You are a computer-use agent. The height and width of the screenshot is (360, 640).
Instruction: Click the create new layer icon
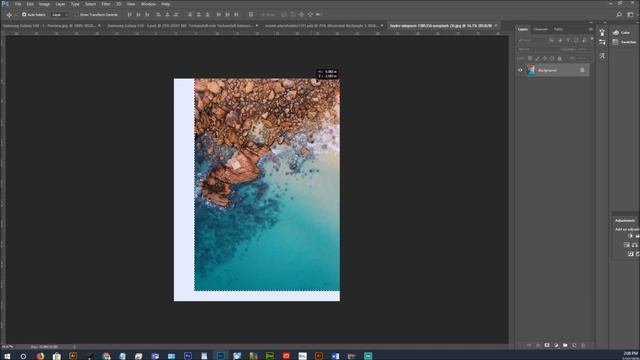pyautogui.click(x=574, y=345)
